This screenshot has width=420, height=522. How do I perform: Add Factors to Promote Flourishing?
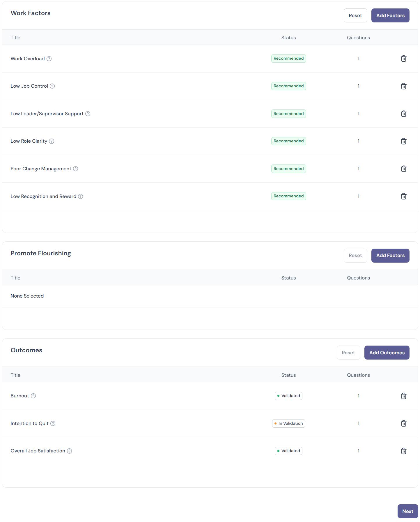pyautogui.click(x=390, y=256)
